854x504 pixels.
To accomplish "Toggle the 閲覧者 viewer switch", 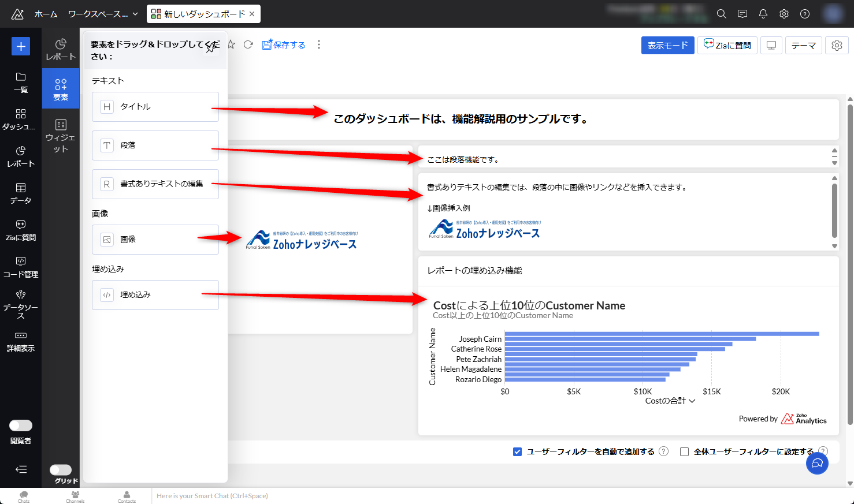I will (21, 425).
